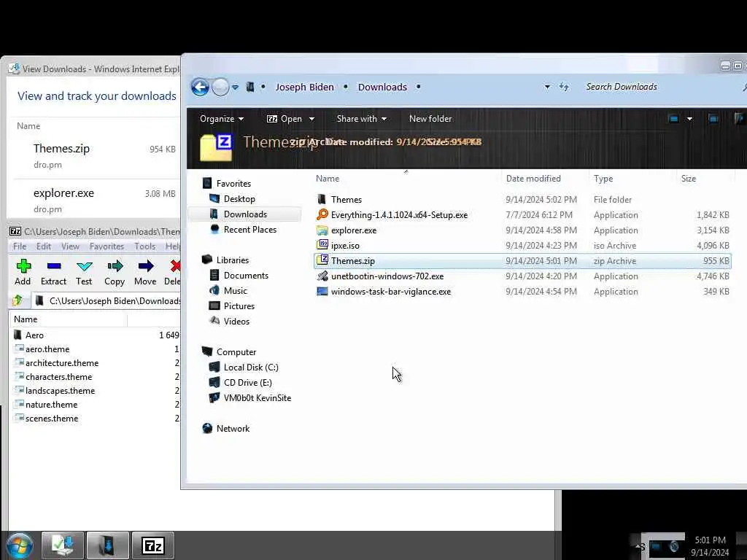This screenshot has height=560, width=747.
Task: Open Videos library
Action: point(236,321)
